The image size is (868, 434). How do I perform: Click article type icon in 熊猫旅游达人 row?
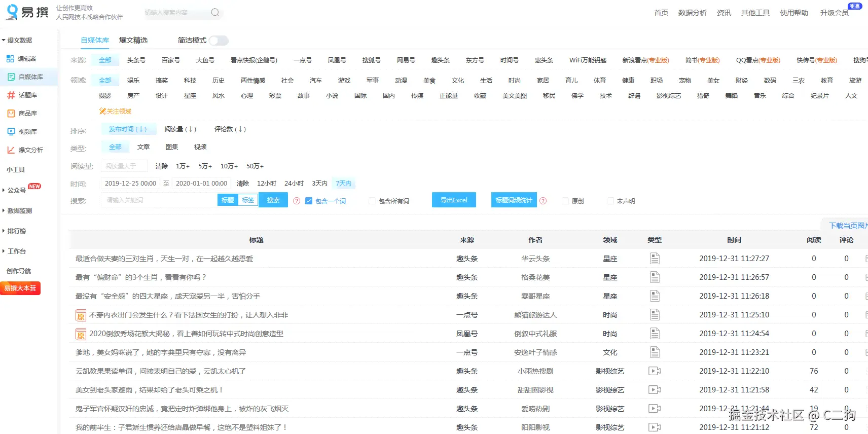tap(655, 315)
